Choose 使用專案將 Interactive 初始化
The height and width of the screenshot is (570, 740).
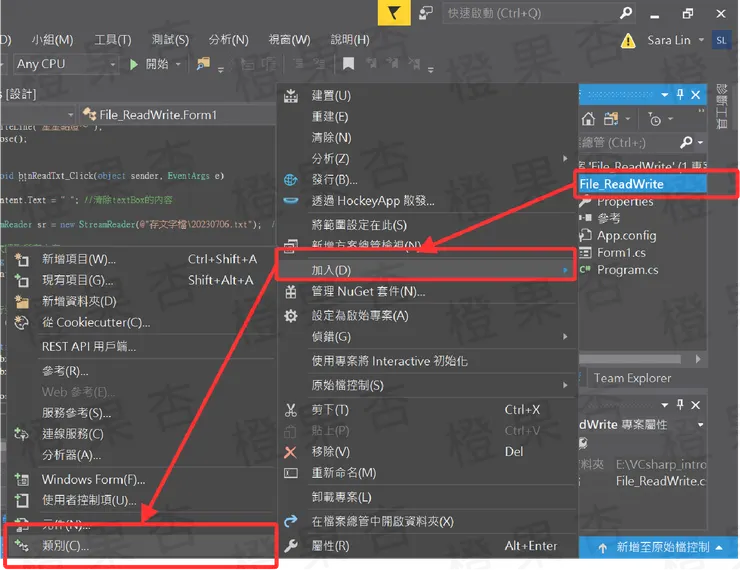pyautogui.click(x=427, y=361)
